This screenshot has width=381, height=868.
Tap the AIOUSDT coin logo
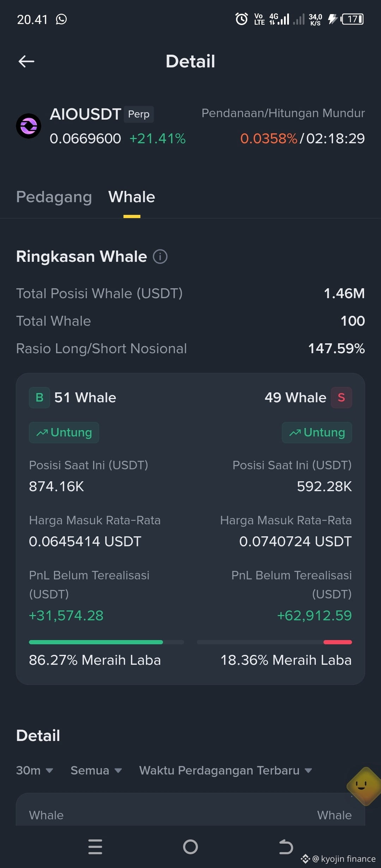(x=29, y=126)
